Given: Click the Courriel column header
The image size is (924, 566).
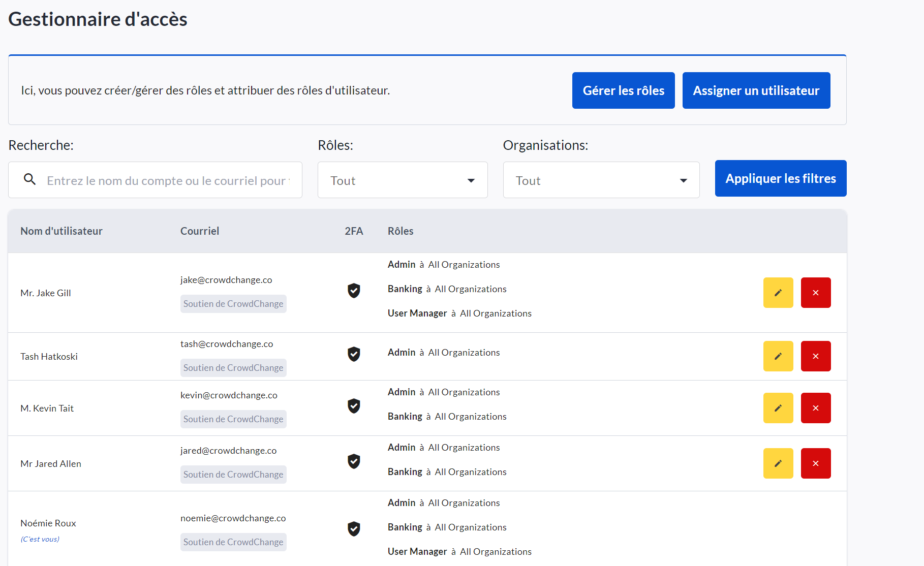Looking at the screenshot, I should tap(200, 231).
